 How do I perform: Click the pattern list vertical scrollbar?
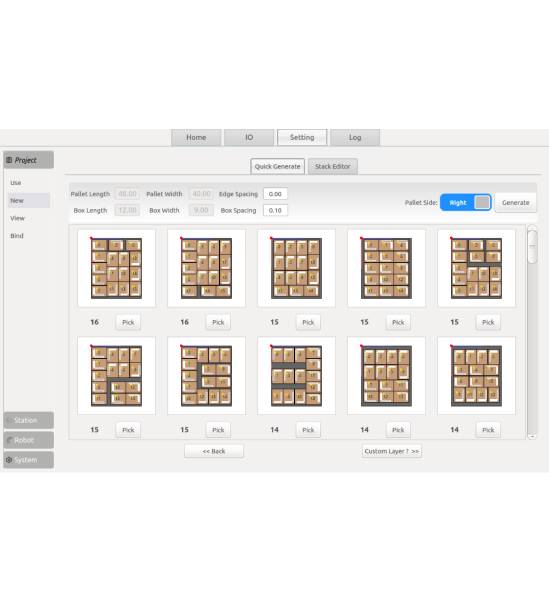click(x=532, y=332)
